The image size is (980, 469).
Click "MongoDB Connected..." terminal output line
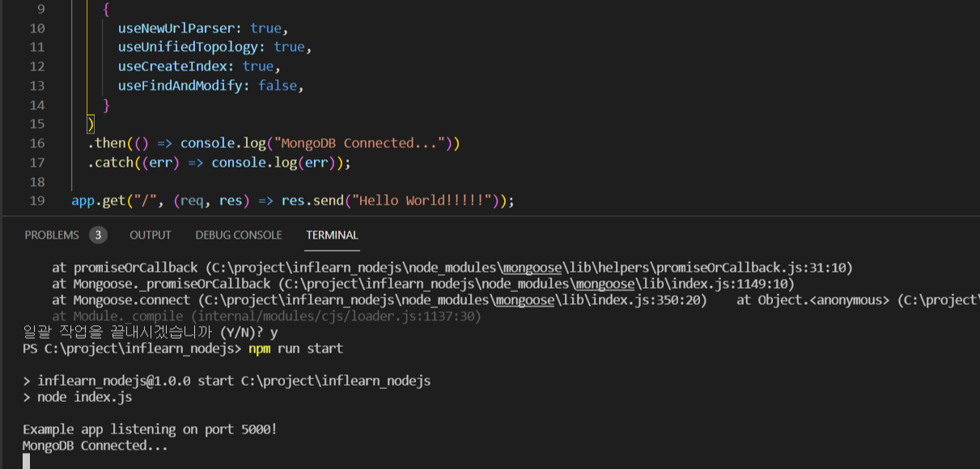coord(95,446)
